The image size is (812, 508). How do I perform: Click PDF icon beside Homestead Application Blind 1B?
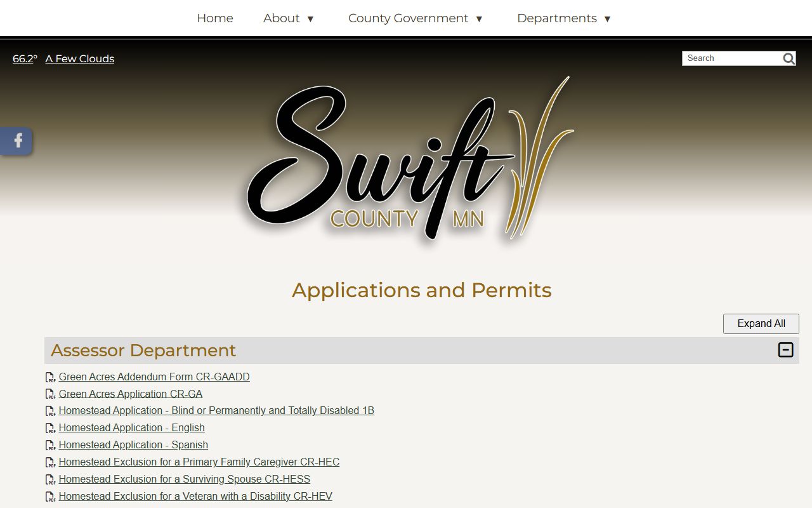(x=50, y=411)
